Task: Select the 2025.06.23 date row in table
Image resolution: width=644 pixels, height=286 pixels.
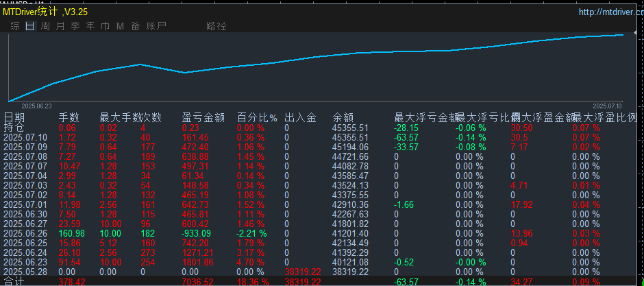Action: [25, 262]
